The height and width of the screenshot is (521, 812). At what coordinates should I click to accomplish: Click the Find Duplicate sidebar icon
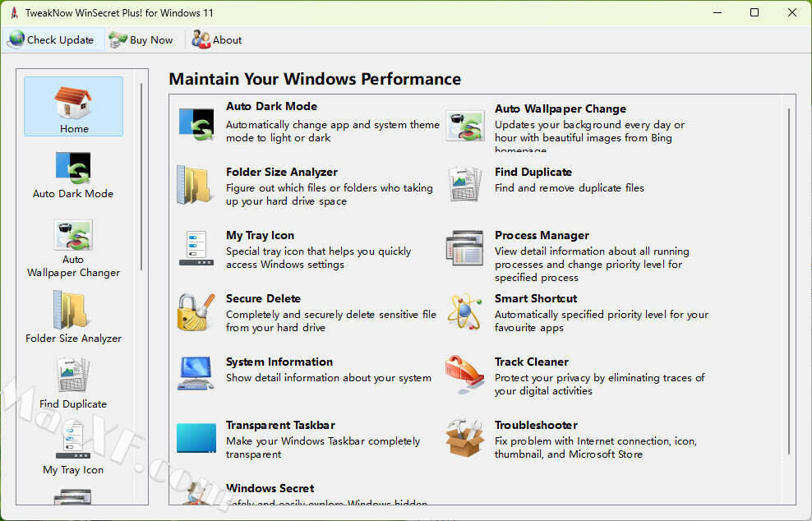click(73, 376)
